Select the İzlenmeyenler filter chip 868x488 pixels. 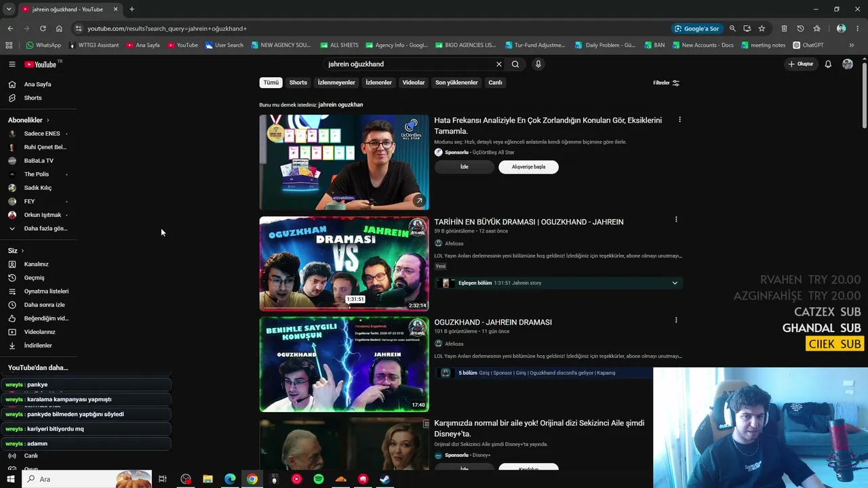336,83
